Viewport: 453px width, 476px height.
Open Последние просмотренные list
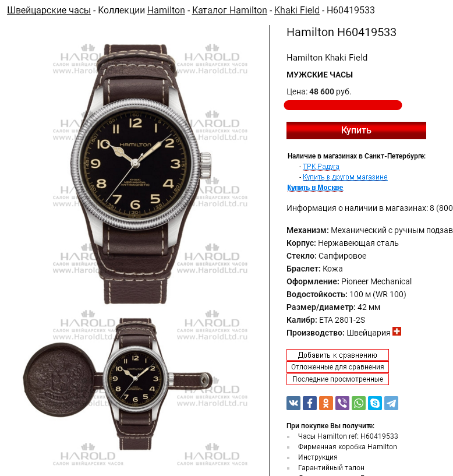(x=338, y=379)
